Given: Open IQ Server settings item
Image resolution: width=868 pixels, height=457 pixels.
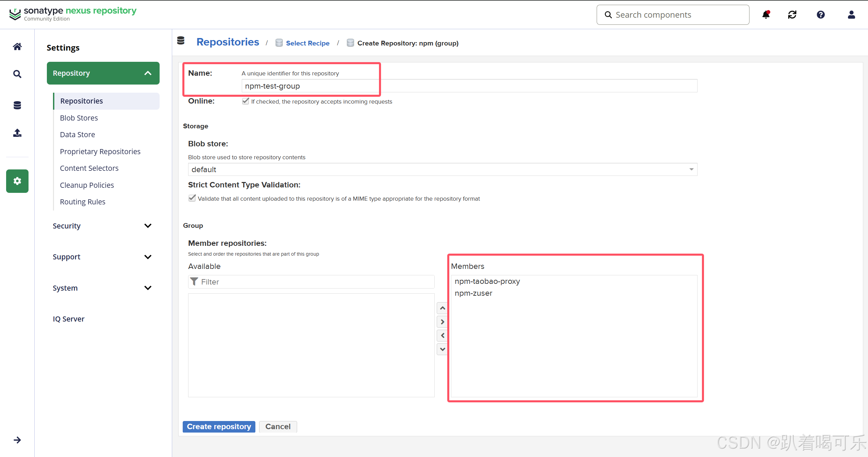Looking at the screenshot, I should coord(69,319).
